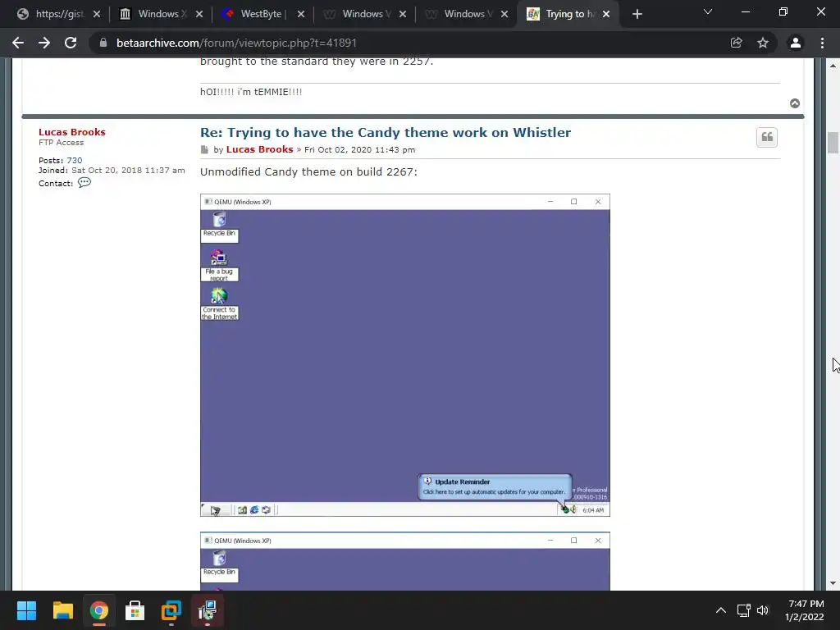Open the Chrome profile menu
Screen dimensions: 840x630
(796, 43)
